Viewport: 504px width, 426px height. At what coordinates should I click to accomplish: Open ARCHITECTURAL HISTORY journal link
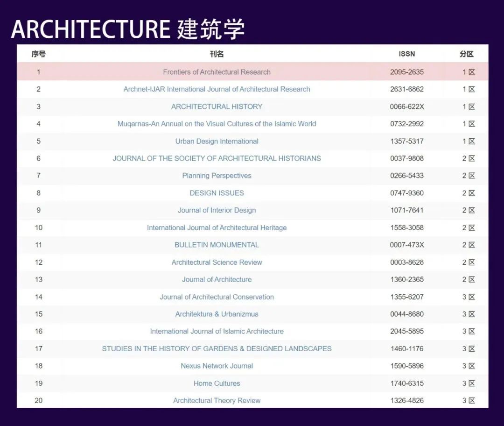(217, 106)
